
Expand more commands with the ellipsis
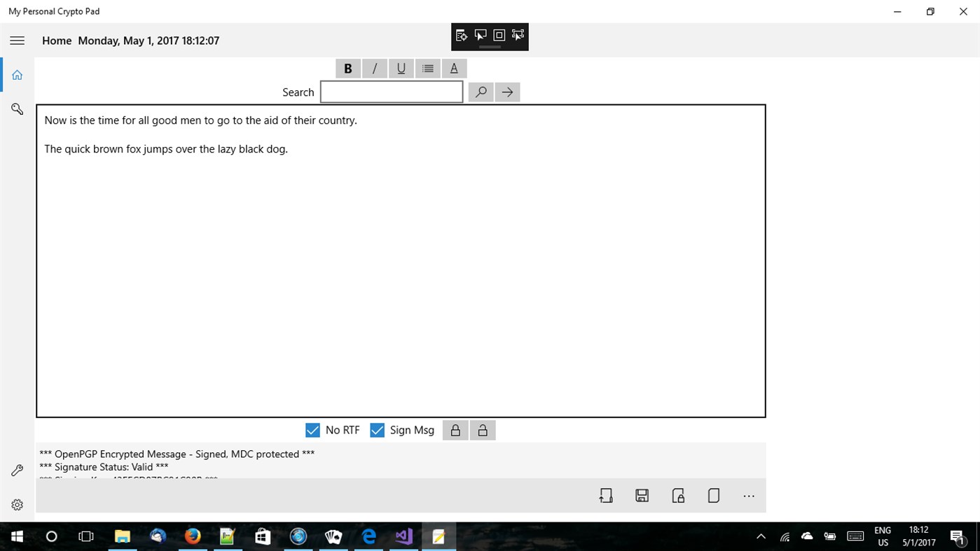pyautogui.click(x=748, y=495)
